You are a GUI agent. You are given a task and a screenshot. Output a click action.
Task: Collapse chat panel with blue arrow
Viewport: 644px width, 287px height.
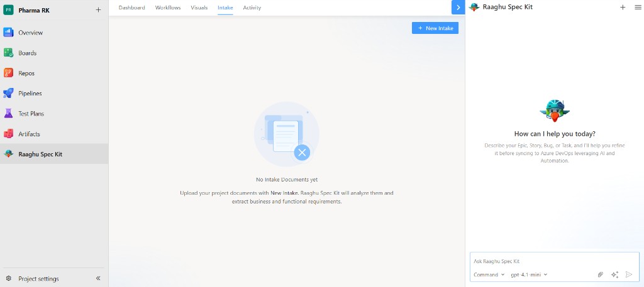[x=458, y=8]
